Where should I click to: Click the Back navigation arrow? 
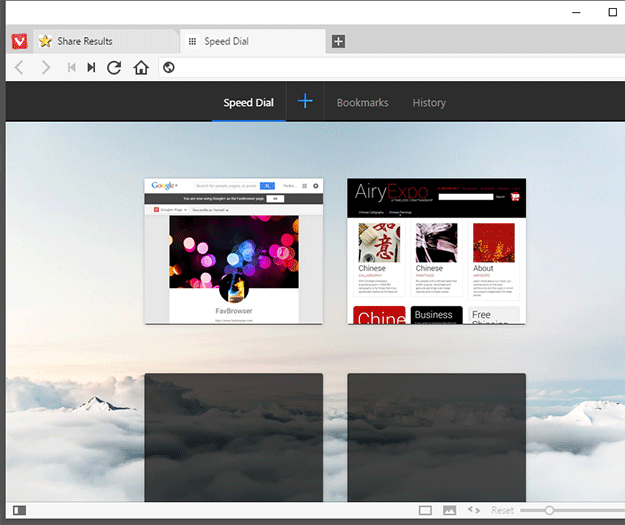pos(19,68)
